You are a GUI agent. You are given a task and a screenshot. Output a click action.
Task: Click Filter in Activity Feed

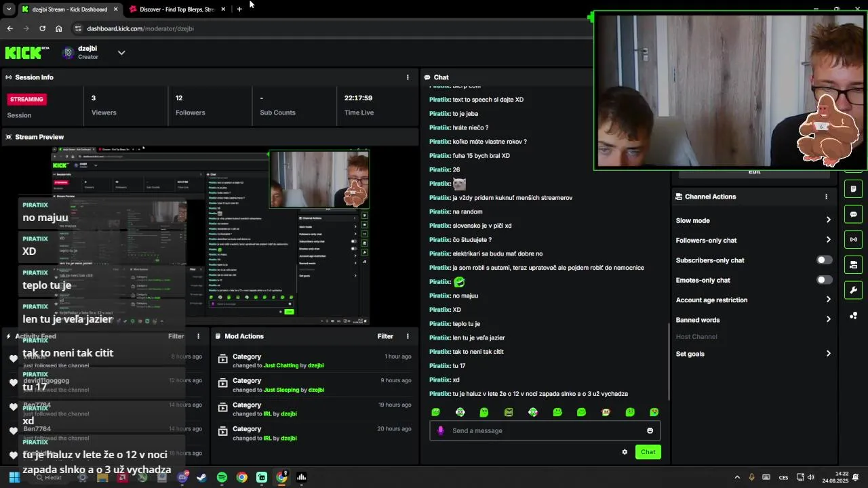click(176, 336)
